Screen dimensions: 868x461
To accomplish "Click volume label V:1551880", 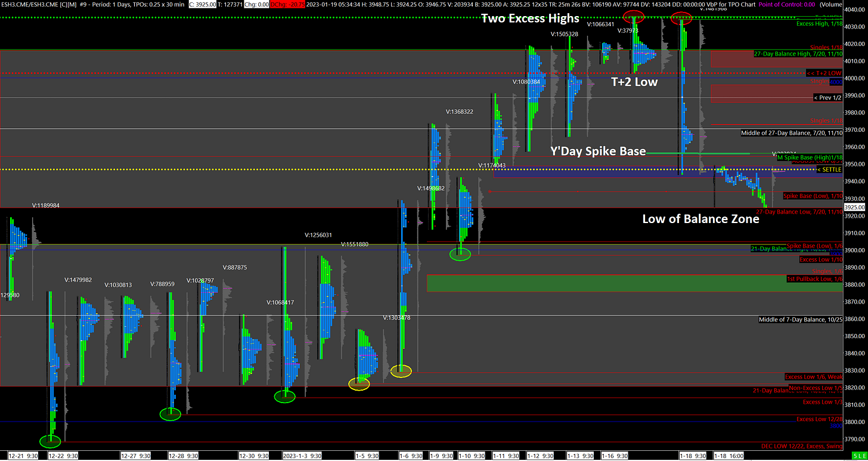I will [355, 244].
